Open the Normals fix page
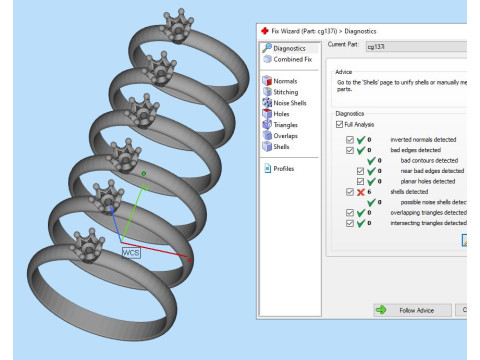This screenshot has height=360, width=480. pyautogui.click(x=280, y=81)
